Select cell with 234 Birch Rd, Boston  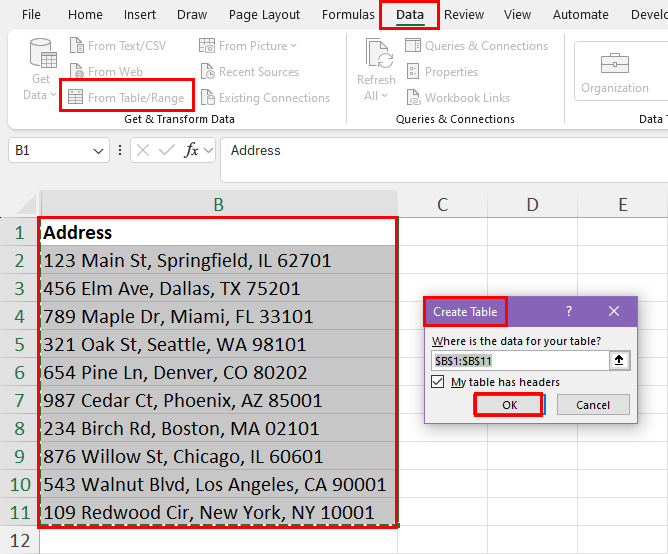tap(219, 428)
